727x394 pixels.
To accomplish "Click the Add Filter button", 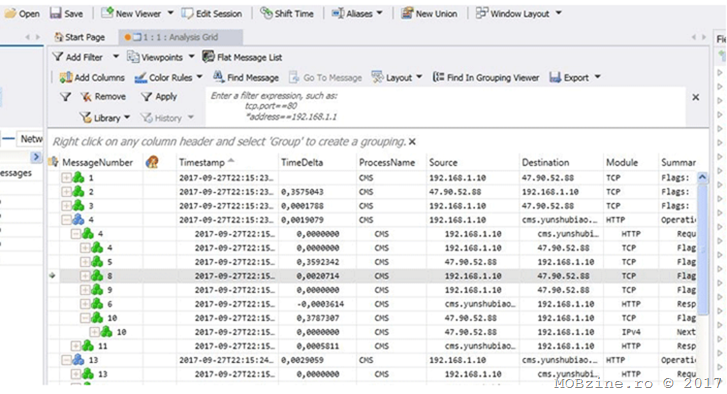I will (x=78, y=57).
